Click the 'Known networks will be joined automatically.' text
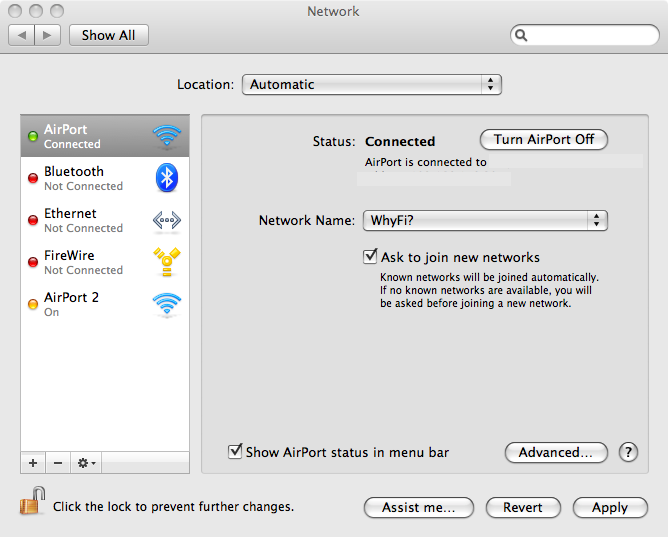This screenshot has width=668, height=537. (x=489, y=277)
